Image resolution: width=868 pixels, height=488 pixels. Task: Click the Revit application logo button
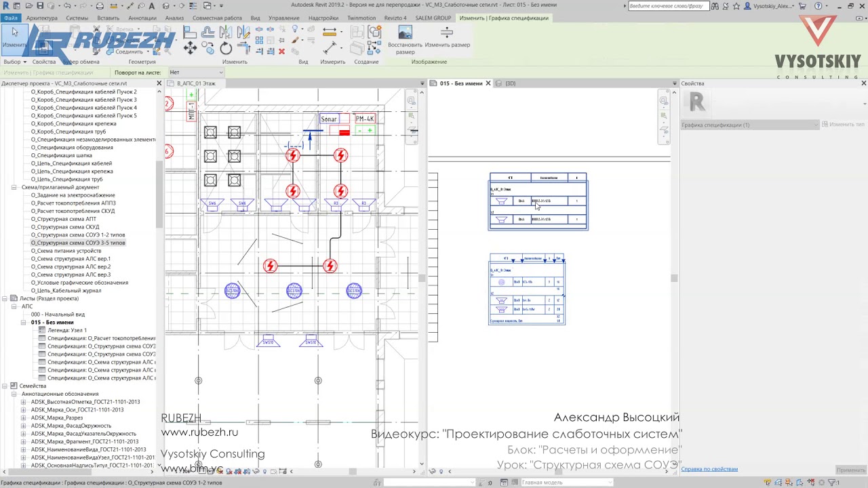(x=6, y=5)
